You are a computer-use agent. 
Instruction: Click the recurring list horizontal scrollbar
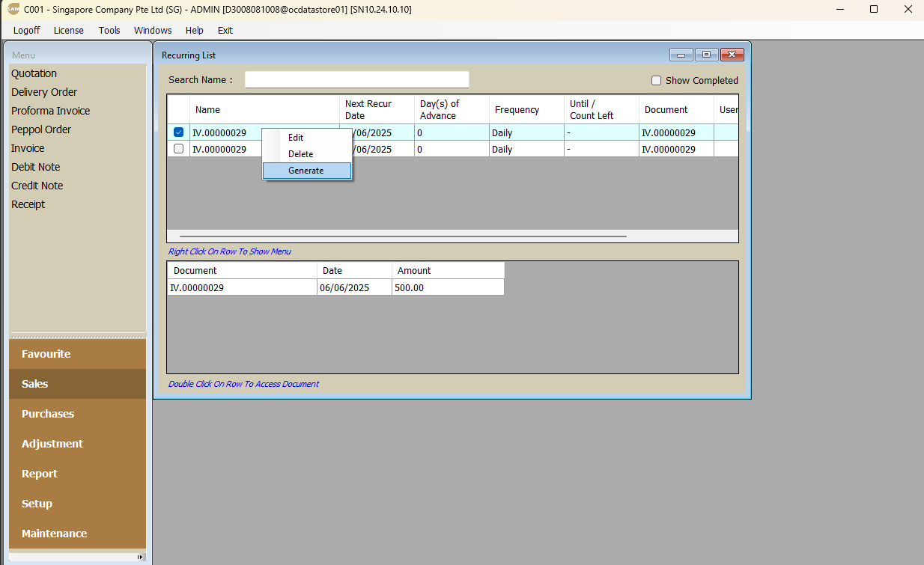pos(403,236)
